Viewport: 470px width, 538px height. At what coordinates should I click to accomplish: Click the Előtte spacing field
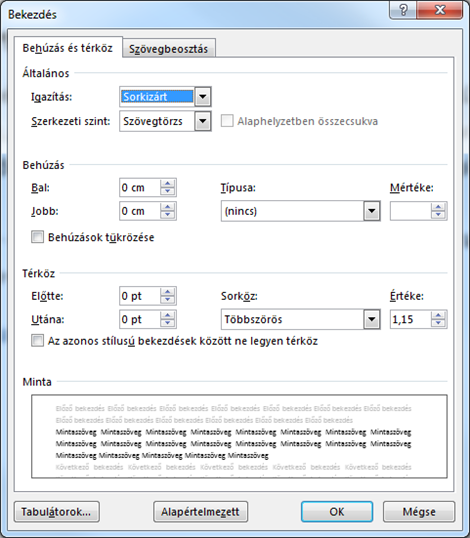[140, 296]
